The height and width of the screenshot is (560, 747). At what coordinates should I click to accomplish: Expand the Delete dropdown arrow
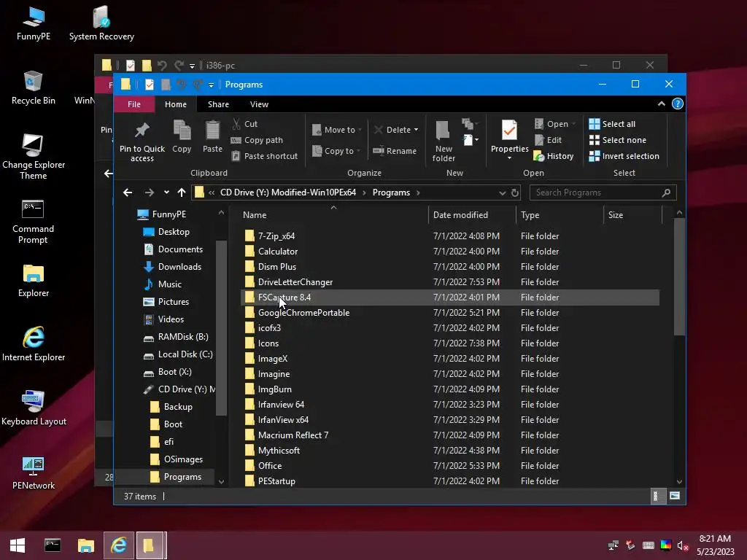[416, 130]
